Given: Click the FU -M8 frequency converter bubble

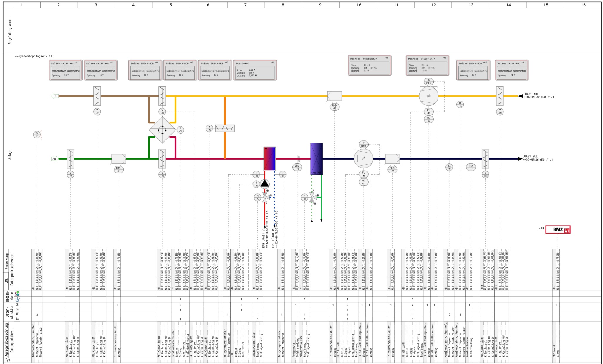Looking at the screenshot, I should (364, 174).
